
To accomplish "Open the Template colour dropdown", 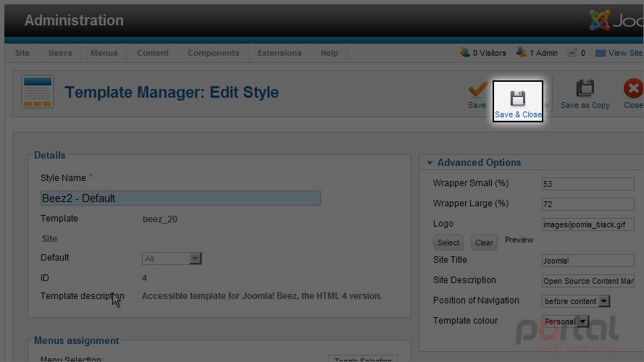I will click(565, 321).
